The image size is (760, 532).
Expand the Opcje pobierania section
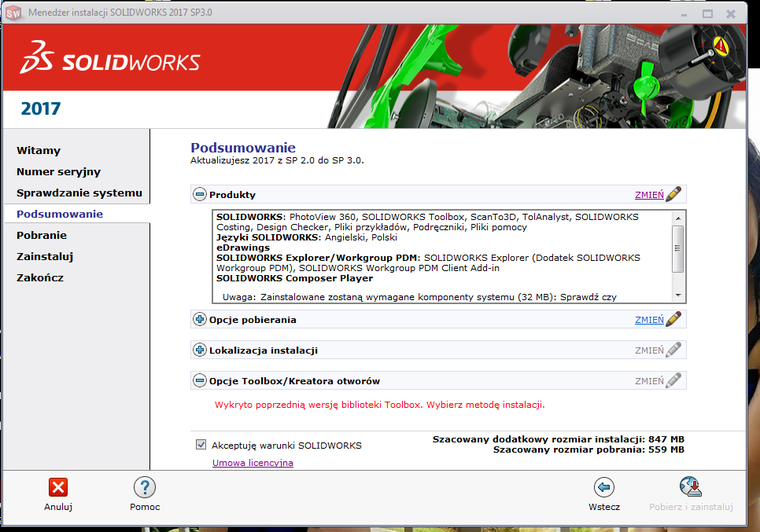[200, 319]
